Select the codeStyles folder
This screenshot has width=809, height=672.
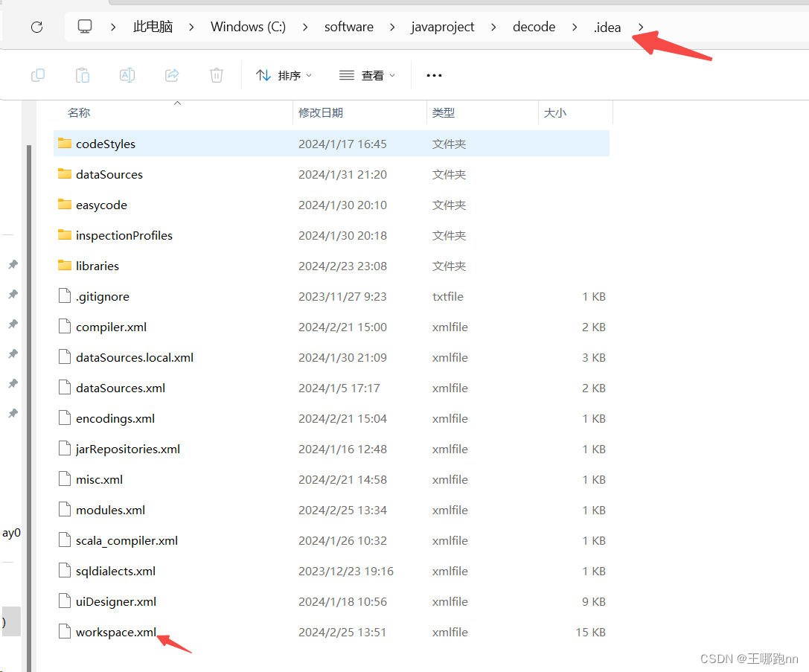331,144
